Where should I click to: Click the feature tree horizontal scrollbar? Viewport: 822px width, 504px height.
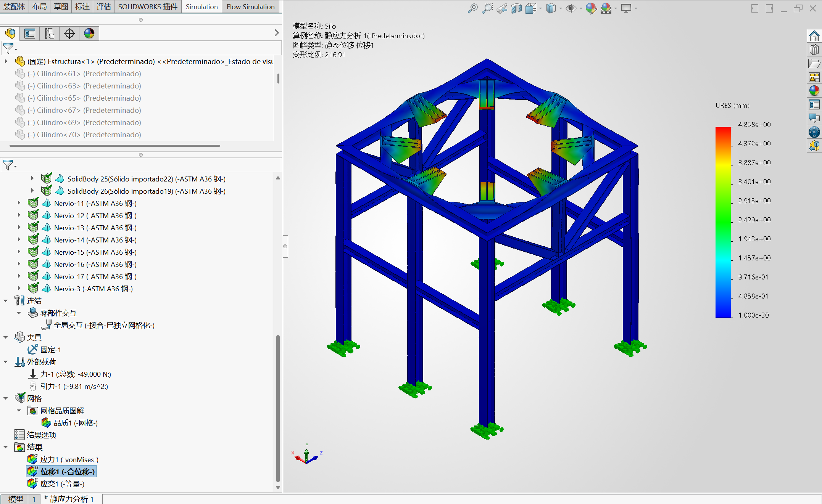coord(115,146)
